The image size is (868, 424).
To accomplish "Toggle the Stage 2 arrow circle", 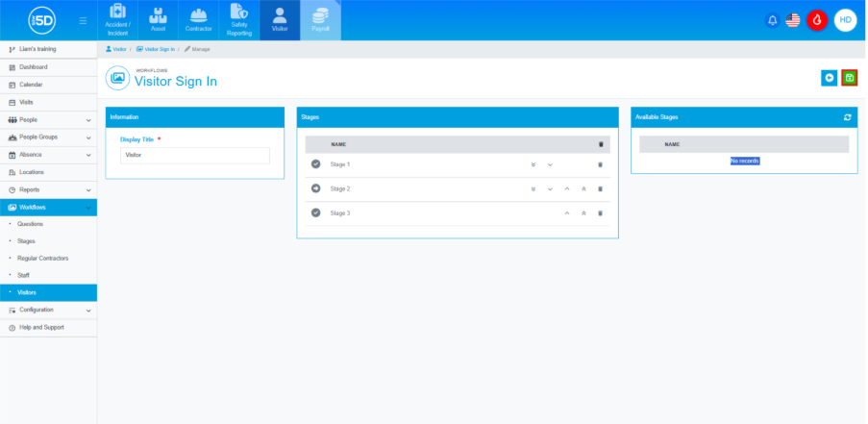I will click(x=315, y=188).
